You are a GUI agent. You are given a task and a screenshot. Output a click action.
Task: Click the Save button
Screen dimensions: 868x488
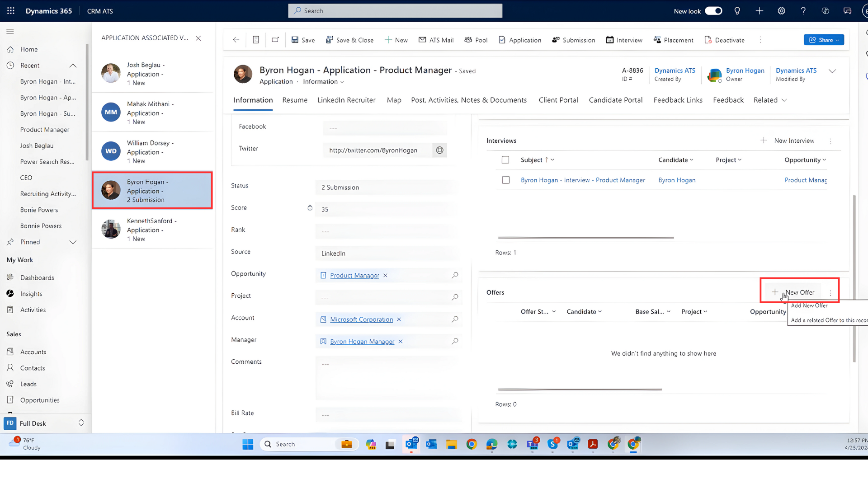coord(303,40)
